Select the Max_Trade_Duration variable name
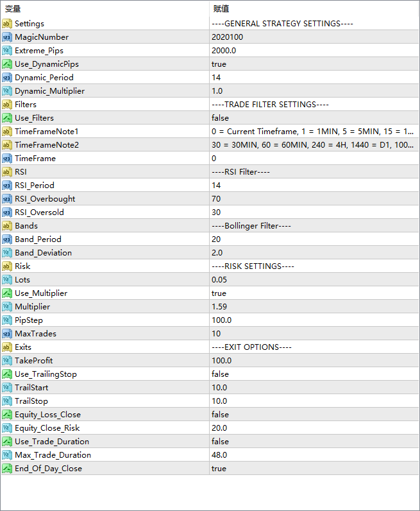The height and width of the screenshot is (511, 420). tap(53, 455)
